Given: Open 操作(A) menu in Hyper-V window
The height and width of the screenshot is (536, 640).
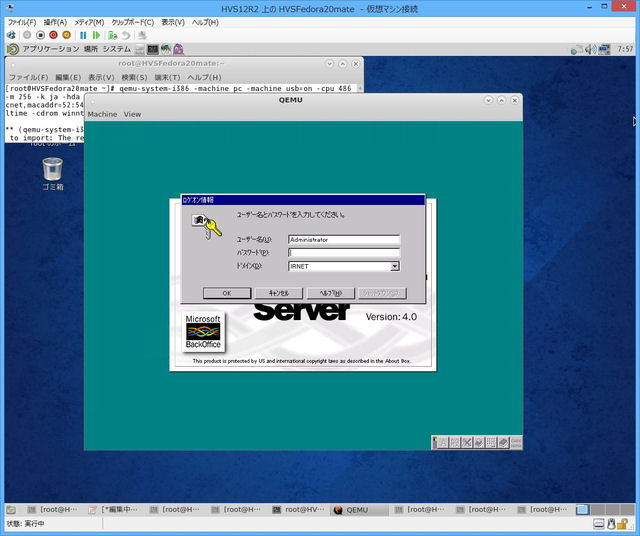Looking at the screenshot, I should (x=56, y=22).
